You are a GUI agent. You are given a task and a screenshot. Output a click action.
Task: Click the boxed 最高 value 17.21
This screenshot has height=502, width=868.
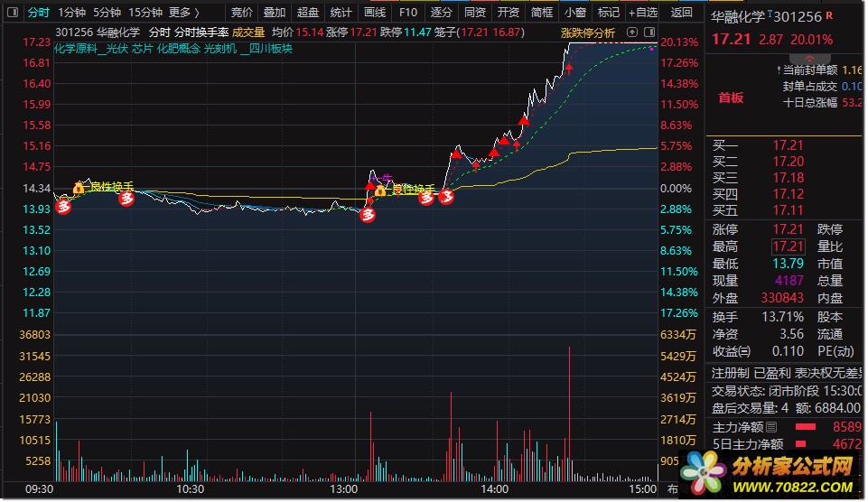click(788, 246)
